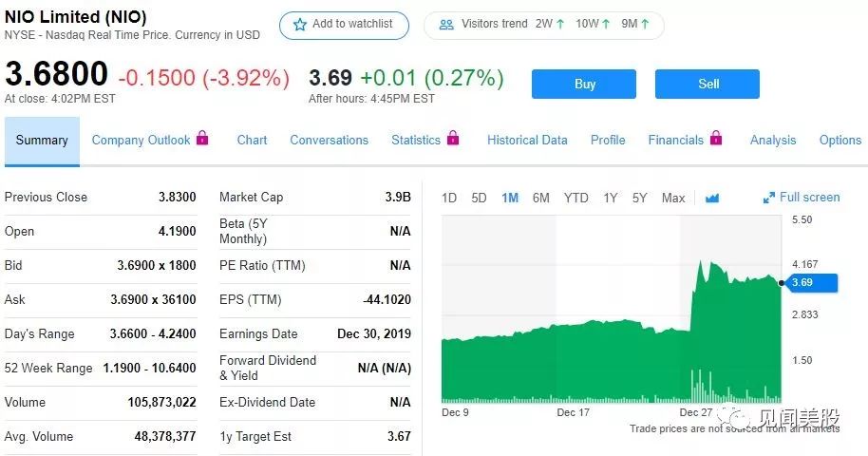Select the 5D chart range
This screenshot has height=456, width=868.
(x=479, y=198)
